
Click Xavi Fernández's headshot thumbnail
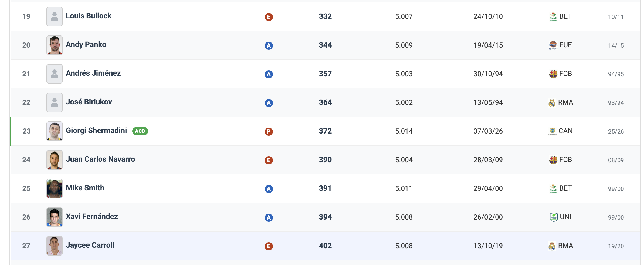pos(55,217)
